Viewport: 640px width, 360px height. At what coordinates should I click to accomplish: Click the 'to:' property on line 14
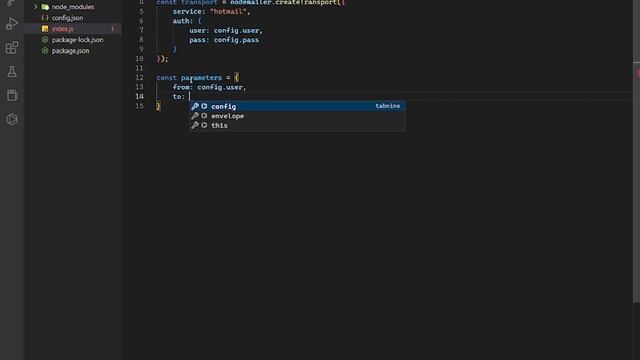(x=179, y=97)
